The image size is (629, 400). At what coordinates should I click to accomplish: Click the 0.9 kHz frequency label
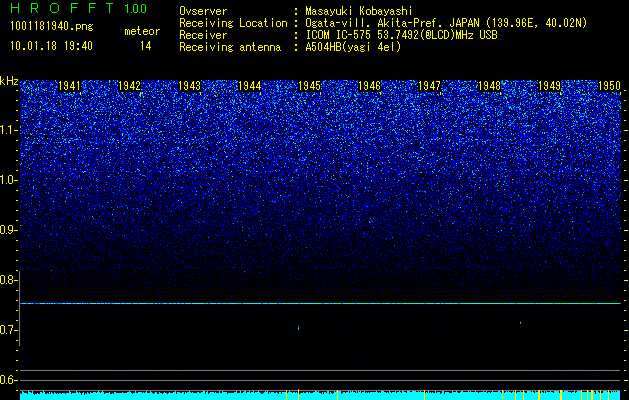pos(8,230)
